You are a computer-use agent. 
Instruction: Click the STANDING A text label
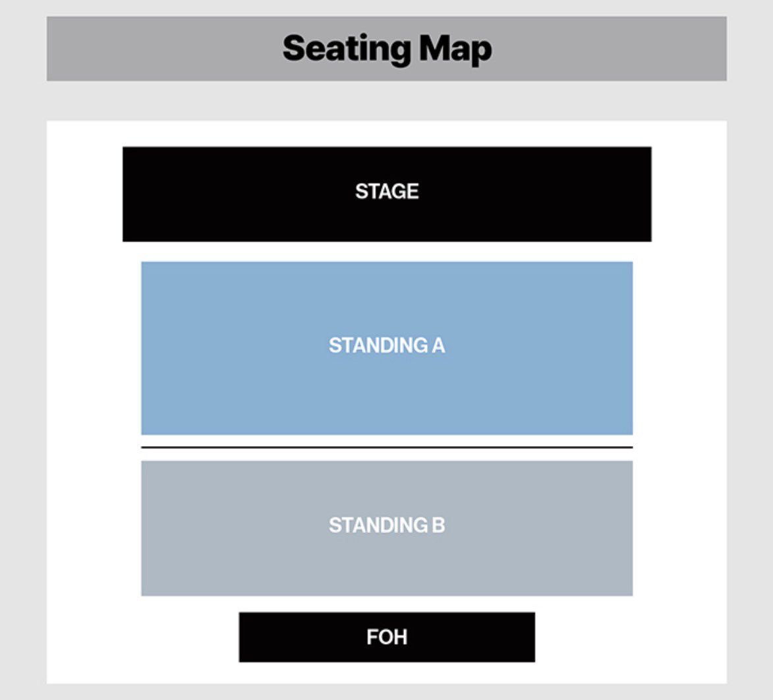tap(387, 345)
